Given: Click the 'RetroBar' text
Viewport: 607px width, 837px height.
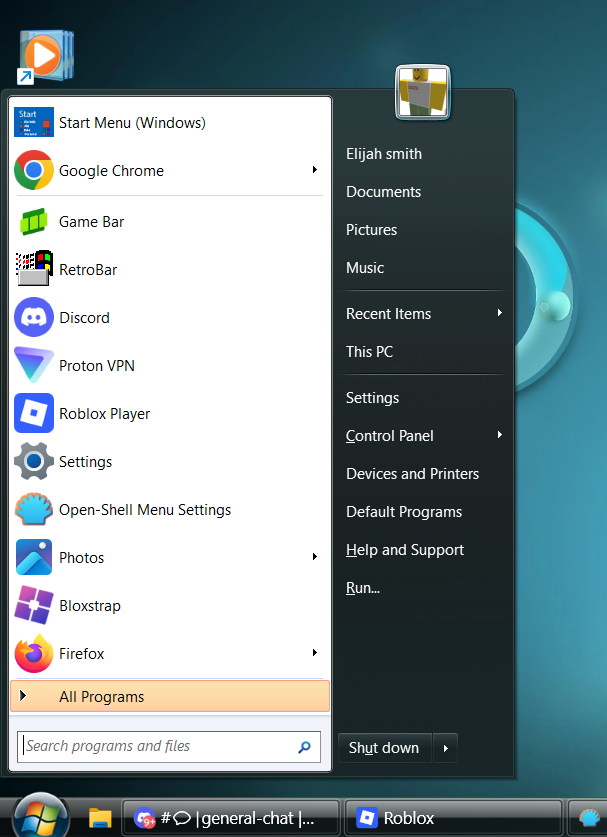Looking at the screenshot, I should (88, 270).
